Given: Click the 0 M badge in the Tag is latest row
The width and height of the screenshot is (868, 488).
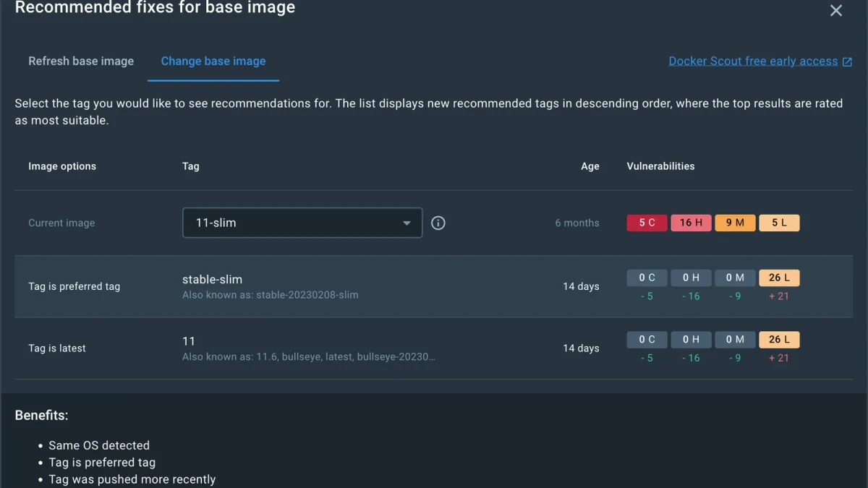Looking at the screenshot, I should coord(735,340).
